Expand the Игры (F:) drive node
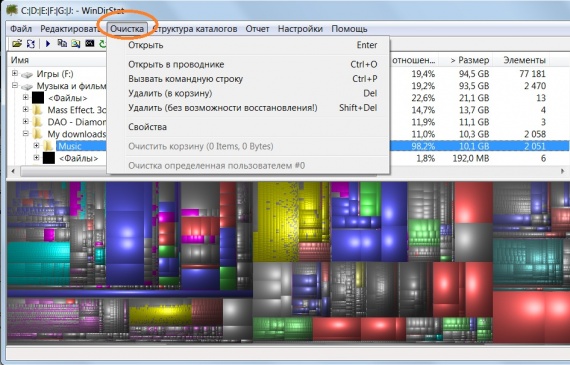The height and width of the screenshot is (365, 570). 15,73
